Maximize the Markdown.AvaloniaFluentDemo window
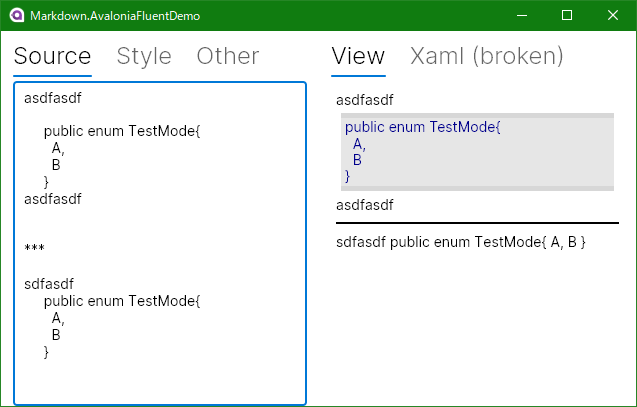The image size is (637, 407). pos(567,15)
